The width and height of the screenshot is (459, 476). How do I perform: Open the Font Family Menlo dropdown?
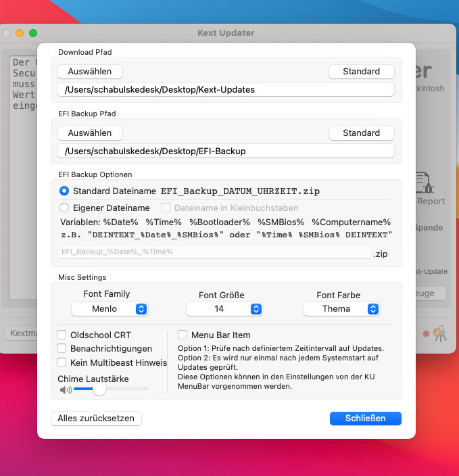tap(110, 309)
